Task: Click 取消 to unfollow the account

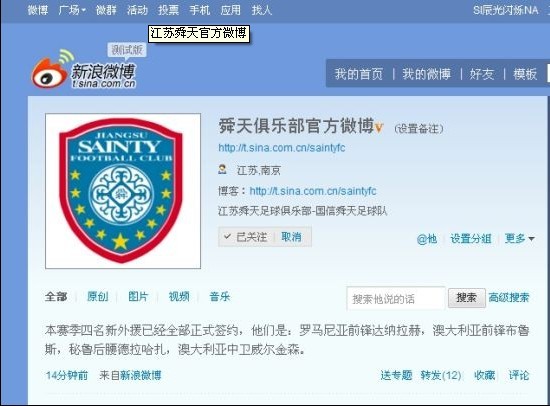Action: 291,237
